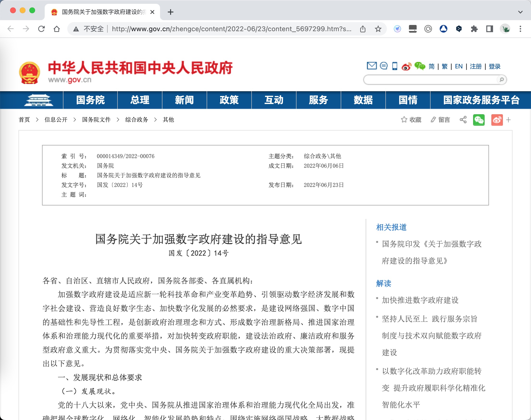Share article via red Weibo button
531x420 pixels.
click(497, 120)
